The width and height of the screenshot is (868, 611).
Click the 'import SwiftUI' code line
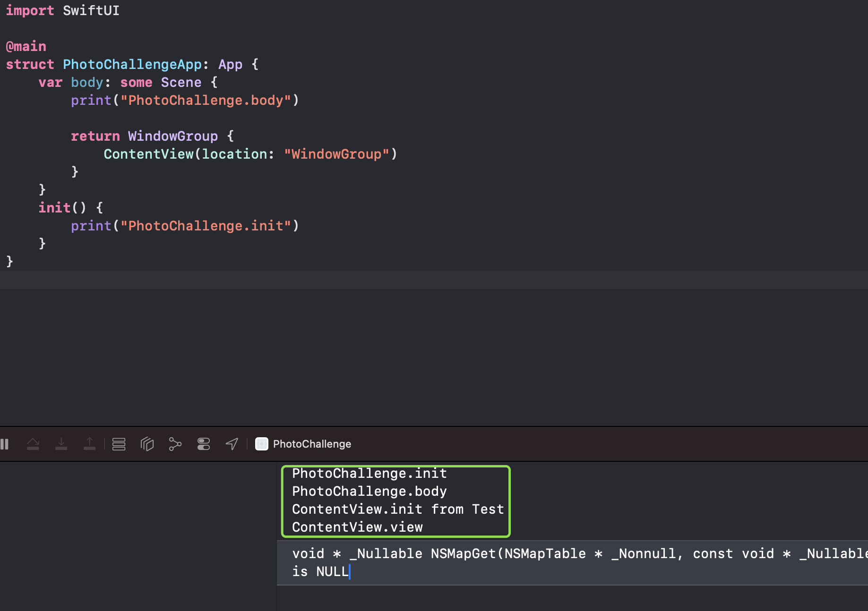62,10
